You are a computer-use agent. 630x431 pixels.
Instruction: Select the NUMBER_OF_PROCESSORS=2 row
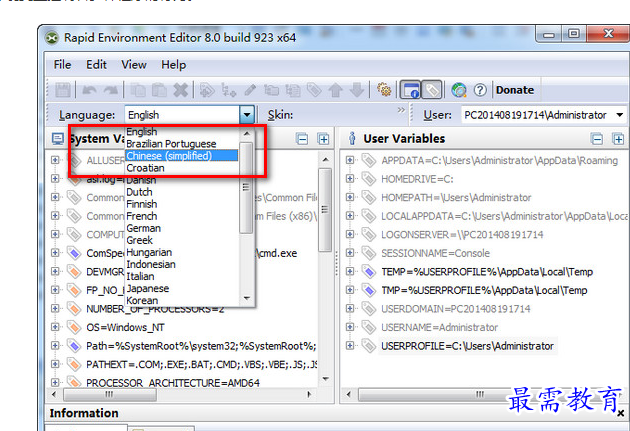(155, 309)
